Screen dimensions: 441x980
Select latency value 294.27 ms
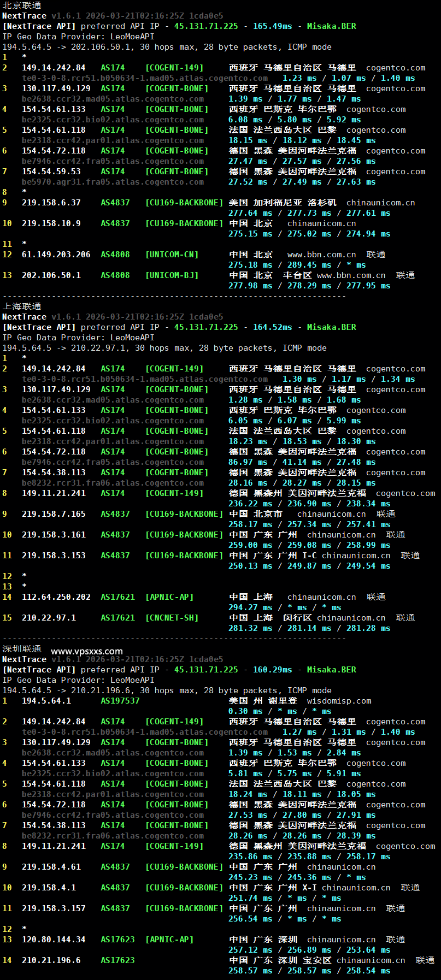click(x=250, y=607)
